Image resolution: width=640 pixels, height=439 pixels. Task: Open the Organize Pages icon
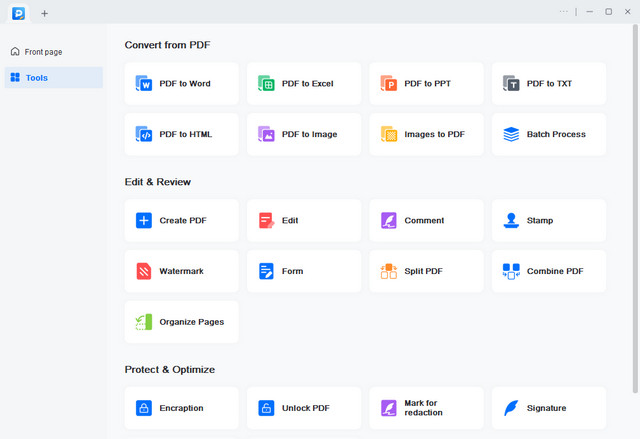(x=143, y=322)
